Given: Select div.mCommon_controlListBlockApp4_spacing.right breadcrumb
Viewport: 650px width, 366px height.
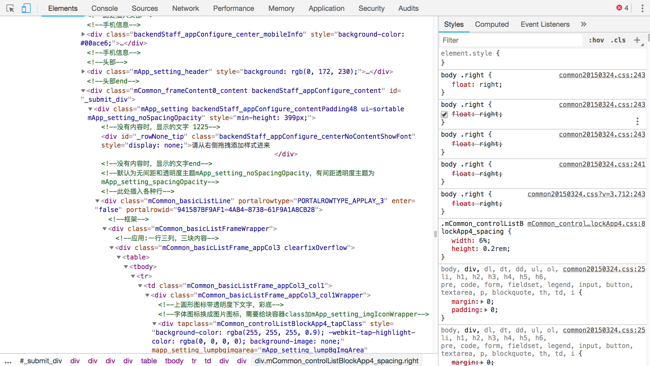Looking at the screenshot, I should click(336, 361).
